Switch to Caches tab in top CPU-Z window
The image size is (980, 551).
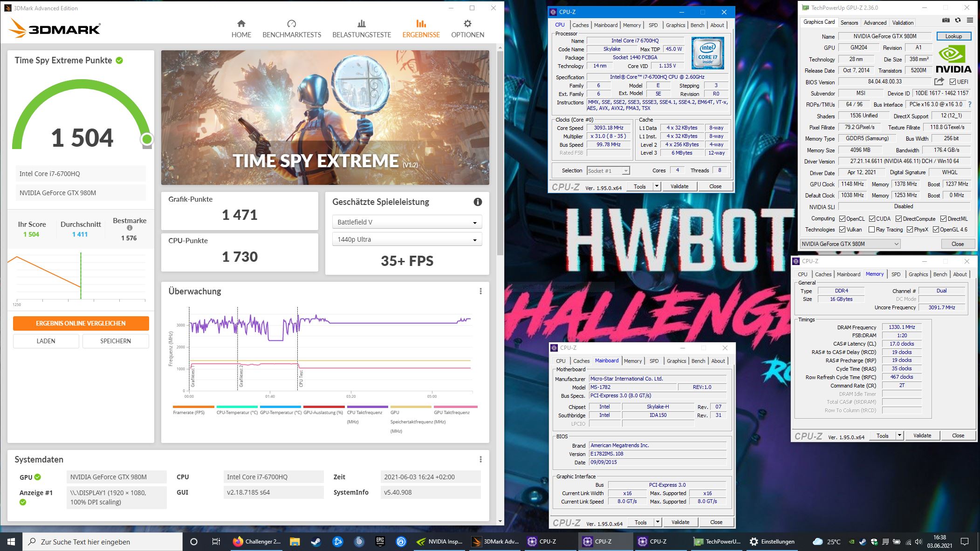(x=580, y=25)
